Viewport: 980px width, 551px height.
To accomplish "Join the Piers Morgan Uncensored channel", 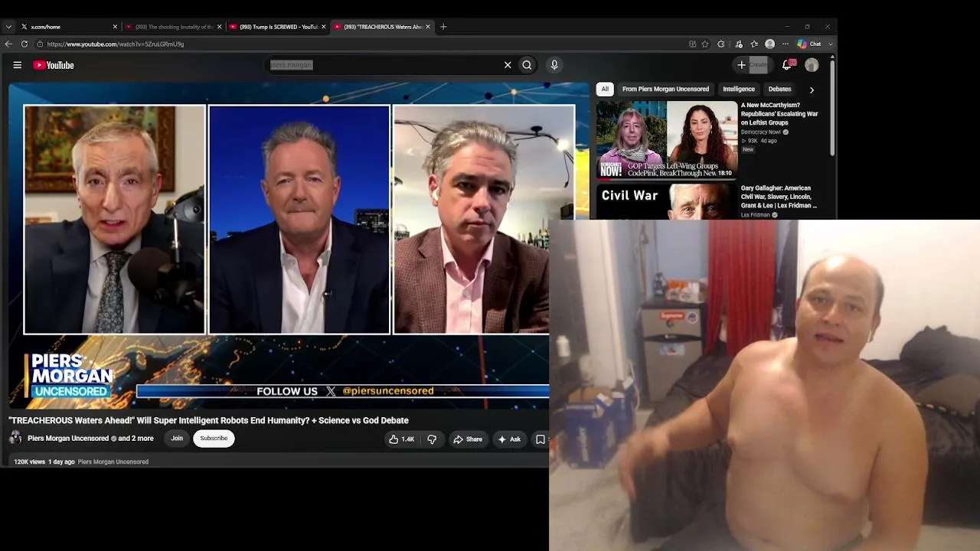I will pos(177,439).
